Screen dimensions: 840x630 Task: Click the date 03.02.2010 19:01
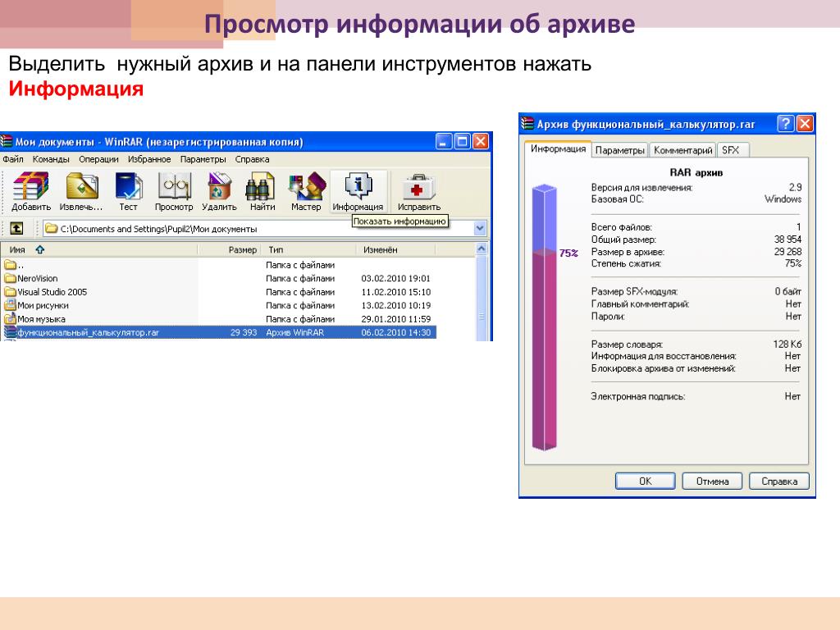tap(395, 278)
